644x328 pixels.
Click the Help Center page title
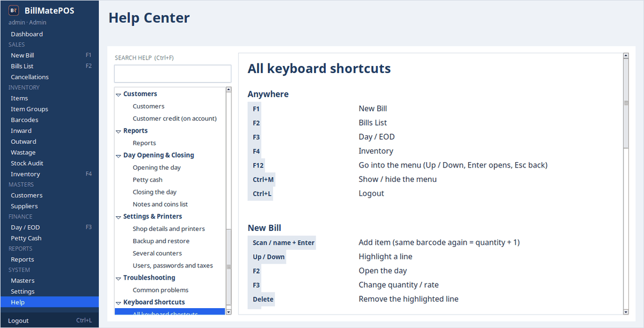[x=149, y=18]
